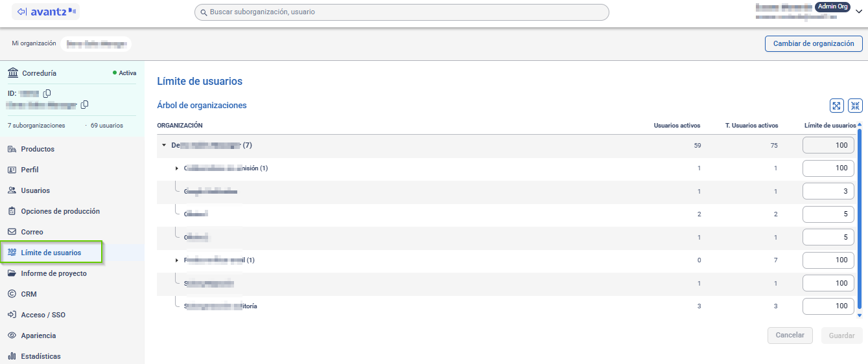The width and height of the screenshot is (868, 364).
Task: Click the Usuarios people icon
Action: coord(12,190)
